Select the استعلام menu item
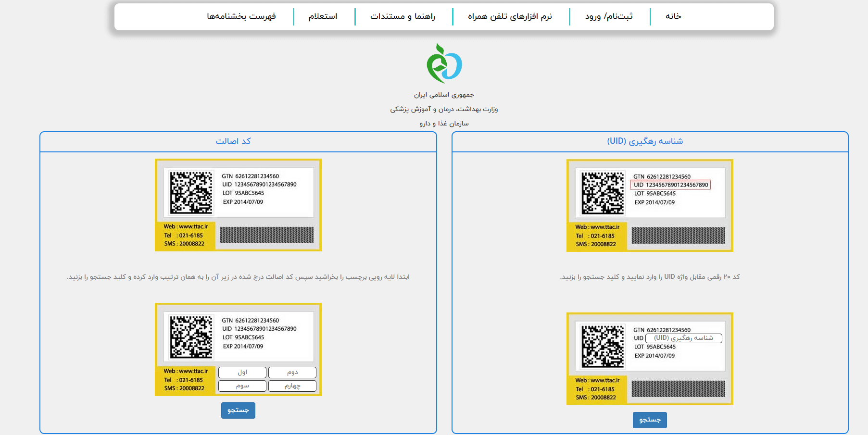 [x=324, y=16]
